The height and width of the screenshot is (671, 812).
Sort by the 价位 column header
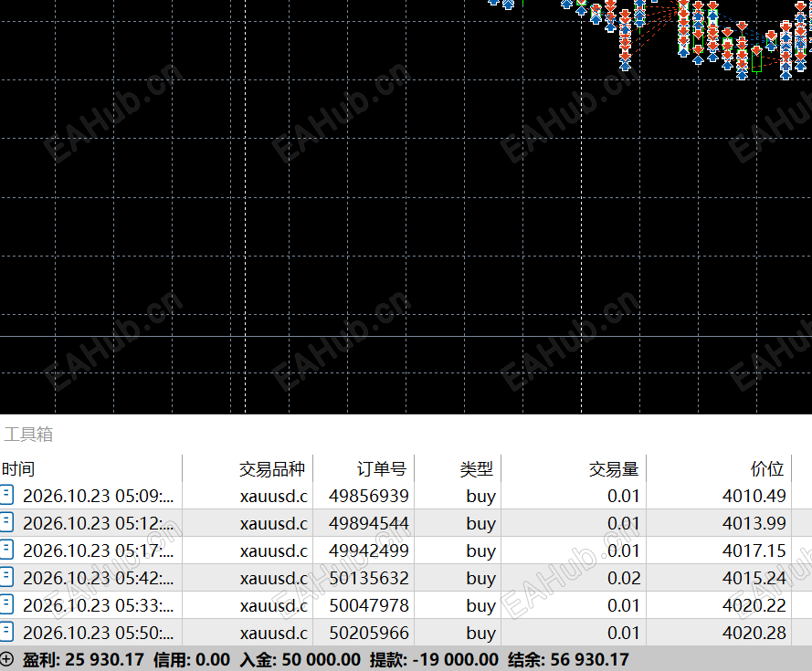768,469
